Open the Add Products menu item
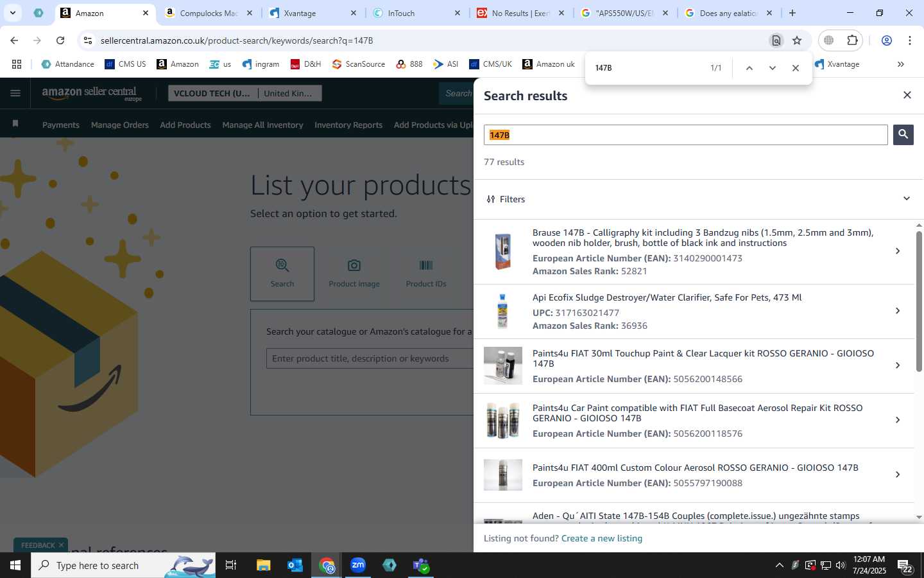 coord(185,125)
